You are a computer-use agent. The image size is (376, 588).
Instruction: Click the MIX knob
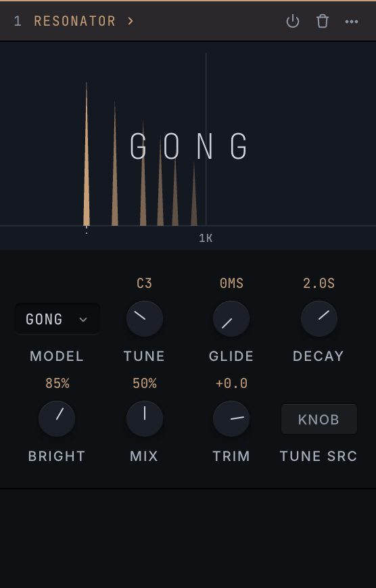point(145,418)
